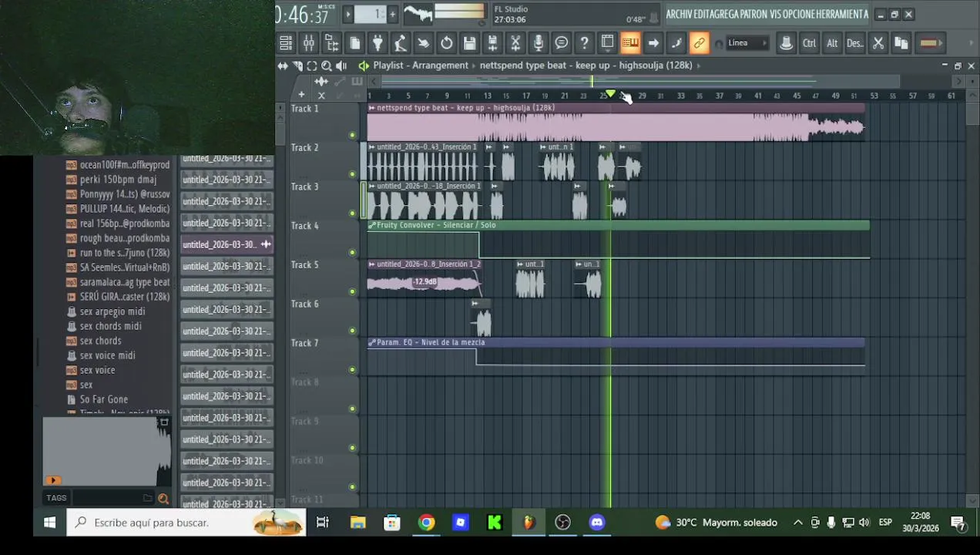Image resolution: width=980 pixels, height=555 pixels.
Task: Open the Playlist menu arrow icon
Action: click(364, 66)
